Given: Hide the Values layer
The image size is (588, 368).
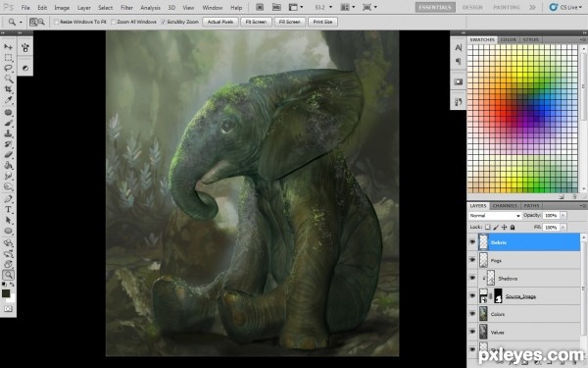Looking at the screenshot, I should point(472,332).
